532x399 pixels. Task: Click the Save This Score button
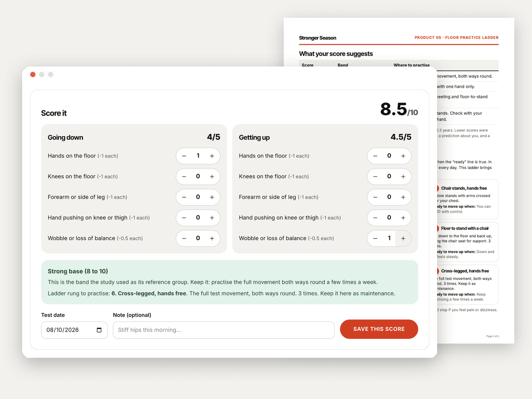coord(379,329)
